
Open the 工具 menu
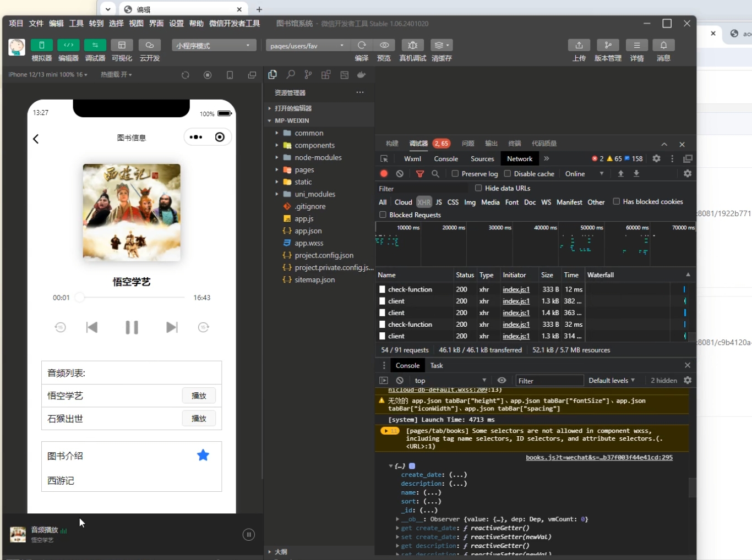pyautogui.click(x=77, y=23)
